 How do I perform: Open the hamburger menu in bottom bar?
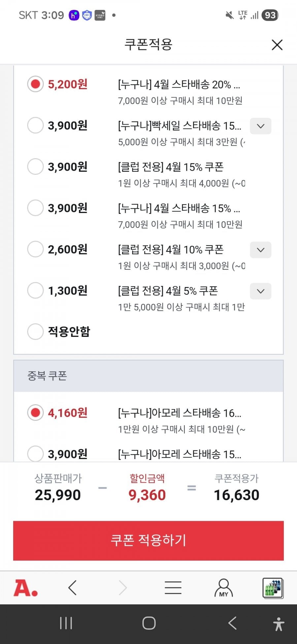pyautogui.click(x=173, y=588)
